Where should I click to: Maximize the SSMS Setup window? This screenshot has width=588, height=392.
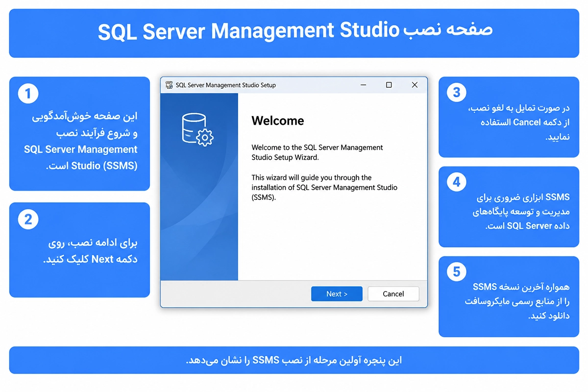pyautogui.click(x=389, y=85)
